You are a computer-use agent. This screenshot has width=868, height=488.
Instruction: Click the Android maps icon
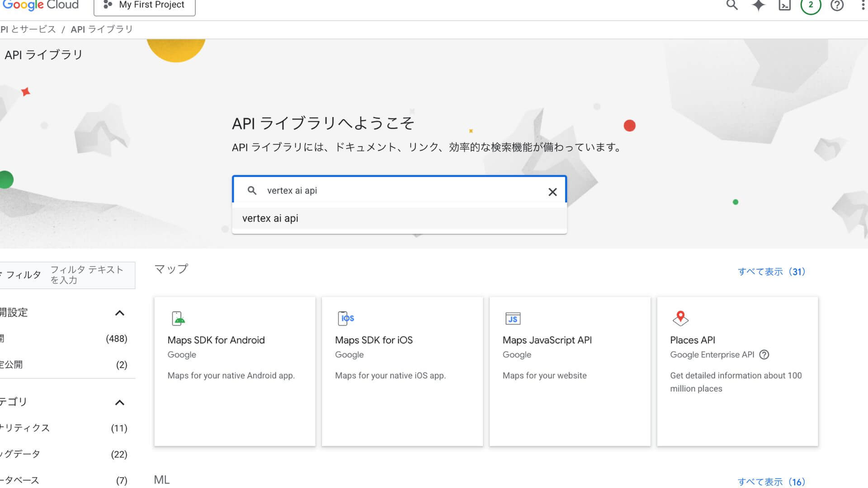pos(179,319)
